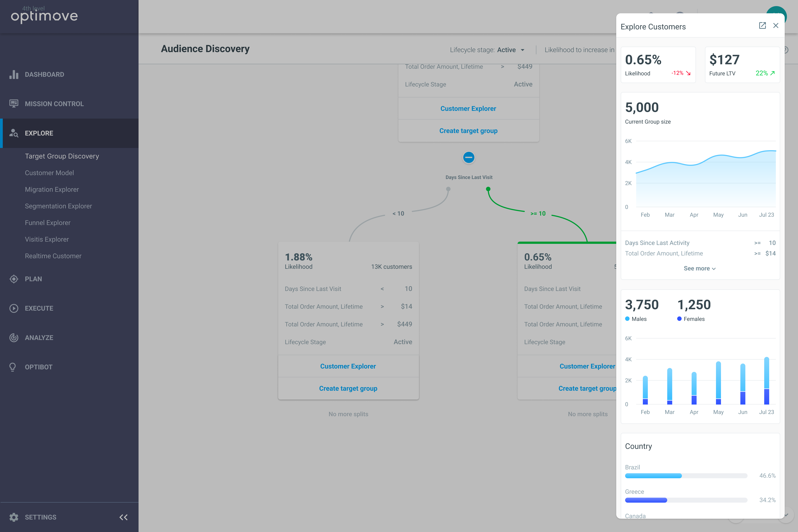Click the Males legend dot
Viewport: 798px width, 532px height.
click(627, 319)
